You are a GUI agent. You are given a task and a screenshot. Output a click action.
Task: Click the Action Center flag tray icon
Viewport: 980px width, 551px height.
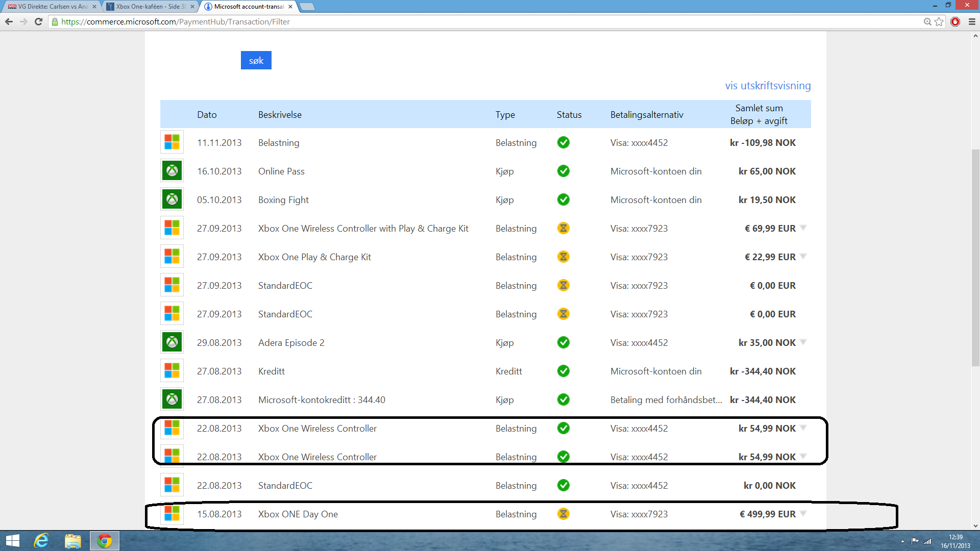[915, 541]
